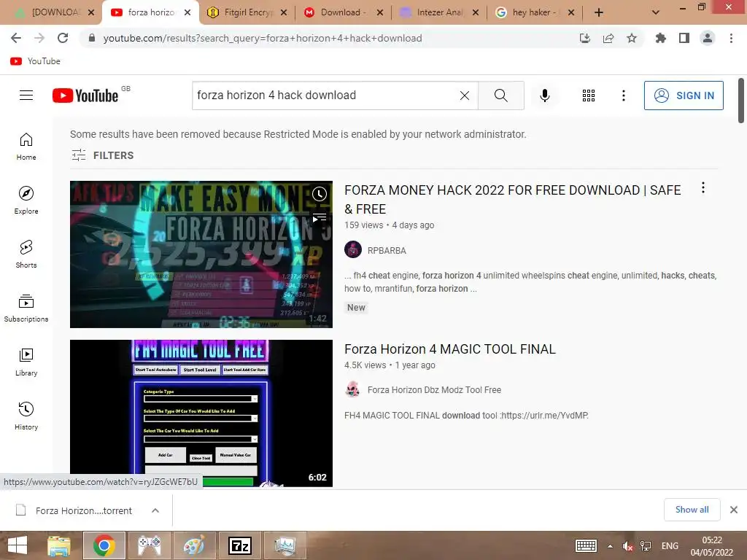The width and height of the screenshot is (747, 560).
Task: Open Shorts in the sidebar
Action: click(26, 254)
